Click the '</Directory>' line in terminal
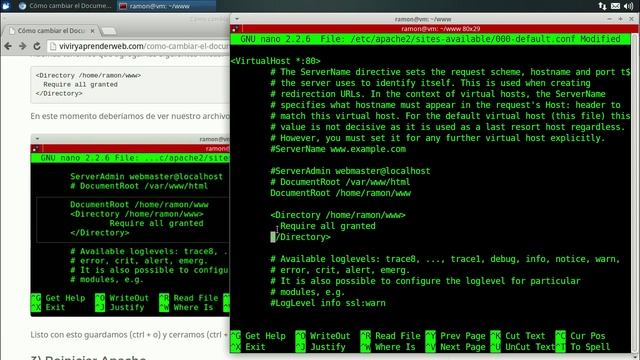The image size is (640, 360). click(300, 237)
